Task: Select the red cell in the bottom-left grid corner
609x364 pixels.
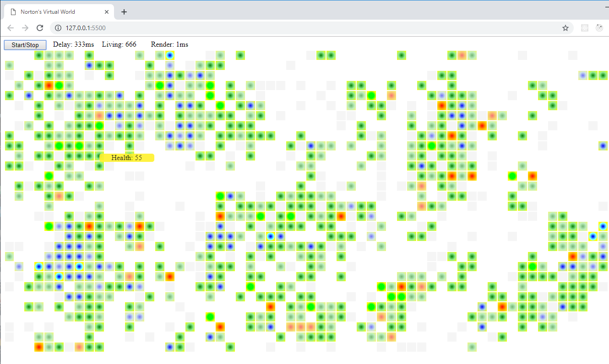Action: click(x=39, y=347)
